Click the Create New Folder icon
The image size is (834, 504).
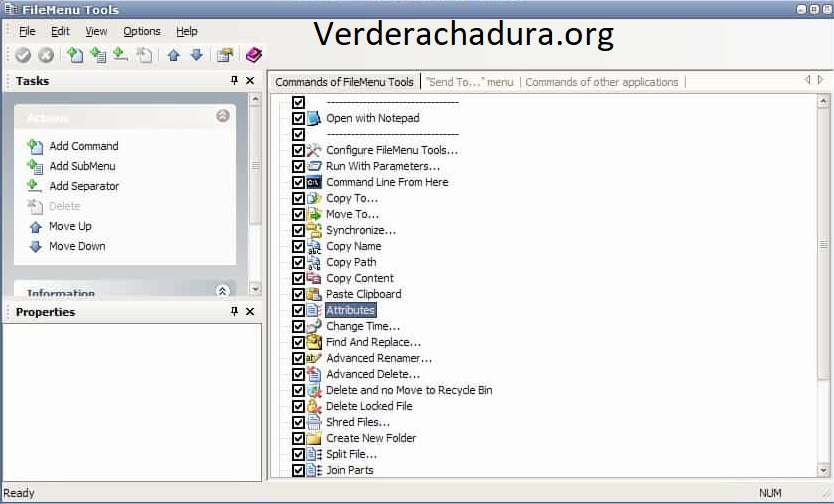point(314,438)
